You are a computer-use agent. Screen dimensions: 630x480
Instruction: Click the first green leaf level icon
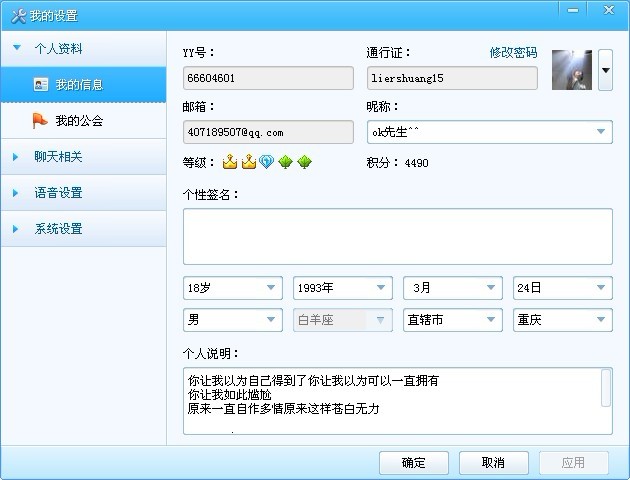285,162
